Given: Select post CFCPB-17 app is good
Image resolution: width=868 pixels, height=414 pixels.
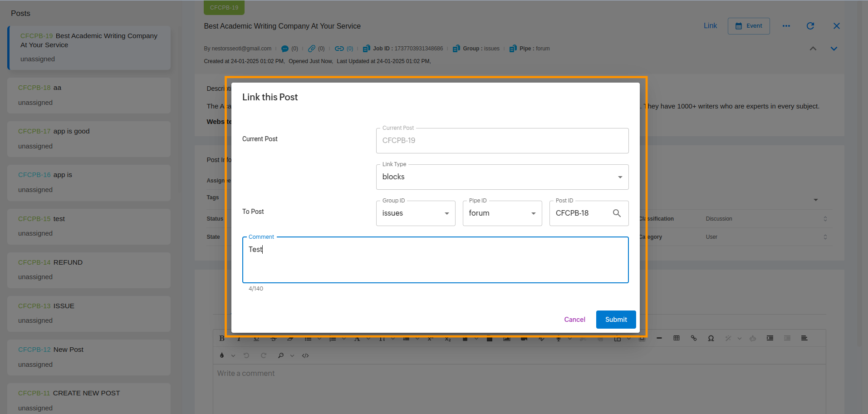Looking at the screenshot, I should [x=89, y=139].
